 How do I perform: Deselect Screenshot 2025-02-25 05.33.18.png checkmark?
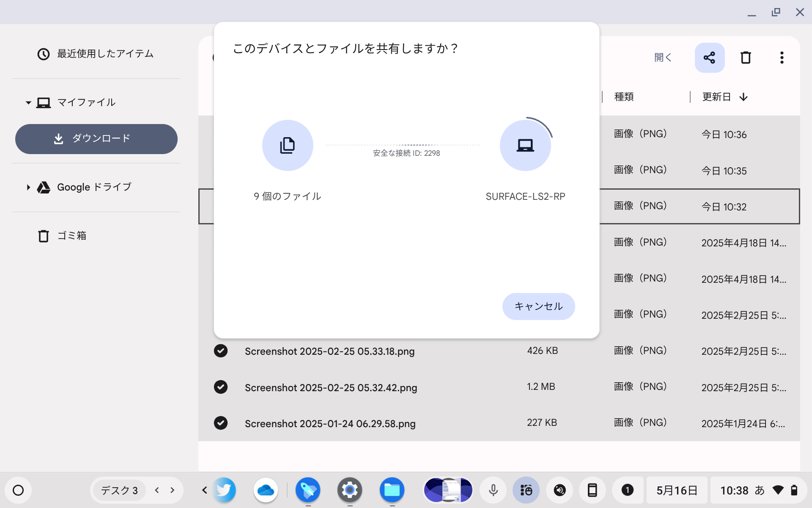pyautogui.click(x=221, y=351)
